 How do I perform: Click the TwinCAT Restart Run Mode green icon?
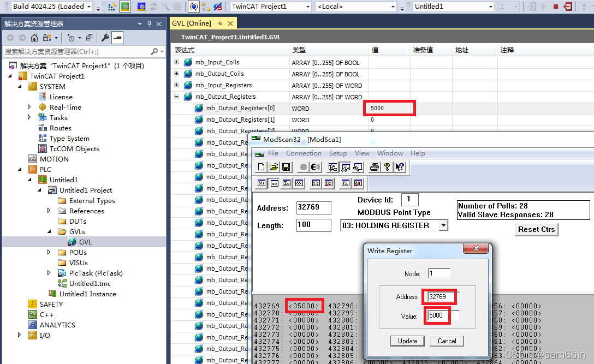pyautogui.click(x=125, y=7)
